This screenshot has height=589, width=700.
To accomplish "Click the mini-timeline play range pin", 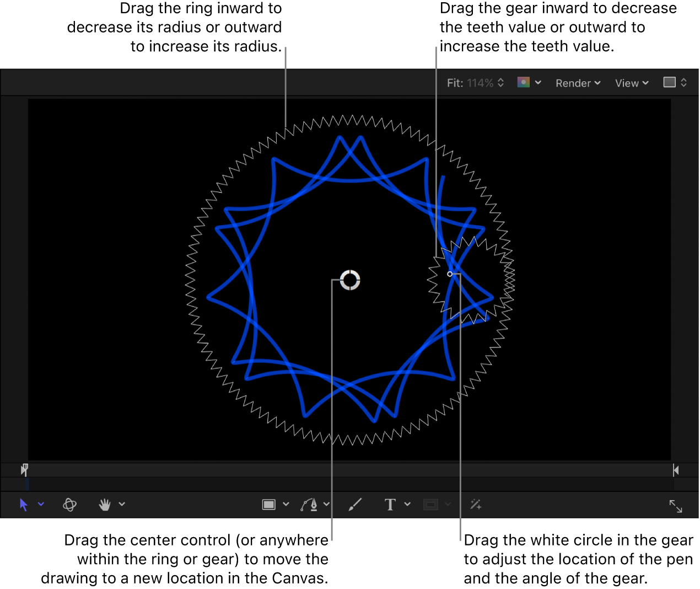I will pos(24,470).
